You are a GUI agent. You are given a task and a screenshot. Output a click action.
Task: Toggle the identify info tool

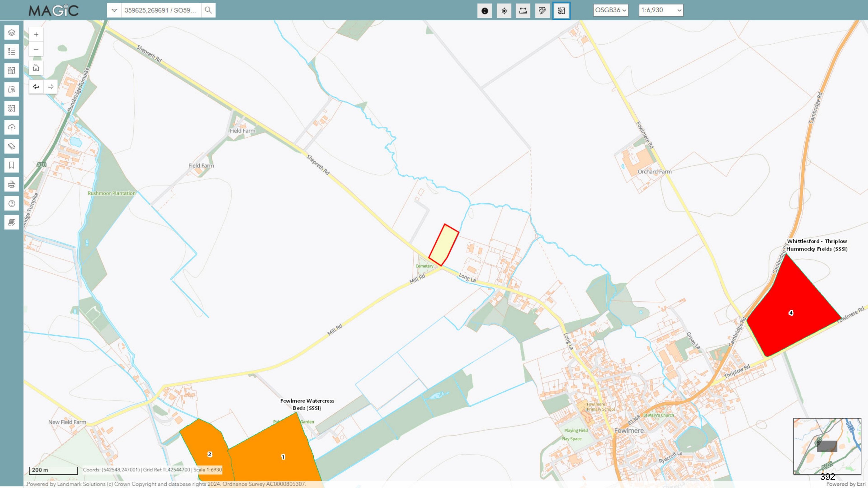tap(485, 11)
